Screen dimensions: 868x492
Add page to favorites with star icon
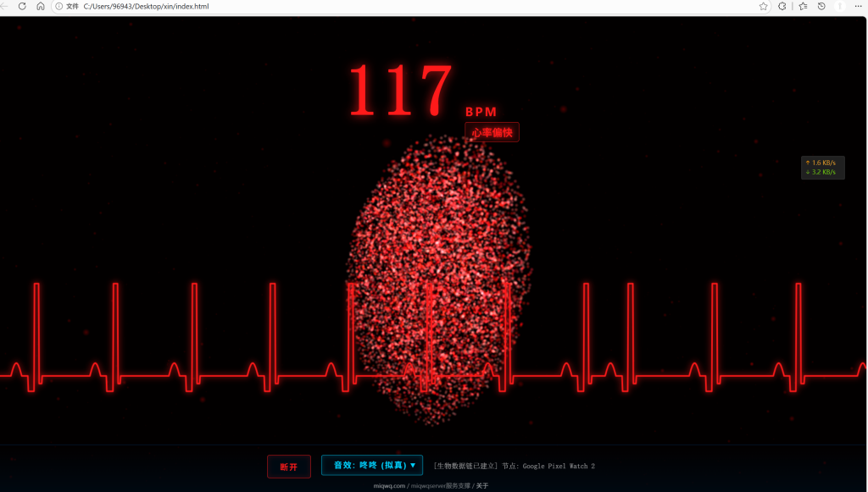click(763, 6)
